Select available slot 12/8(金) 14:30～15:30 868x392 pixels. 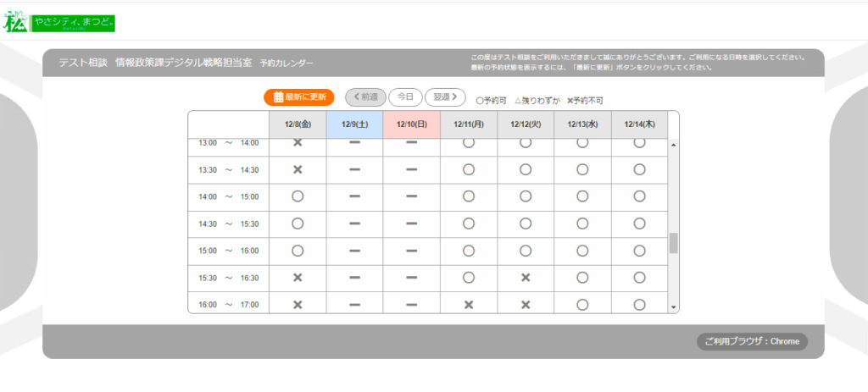point(298,224)
